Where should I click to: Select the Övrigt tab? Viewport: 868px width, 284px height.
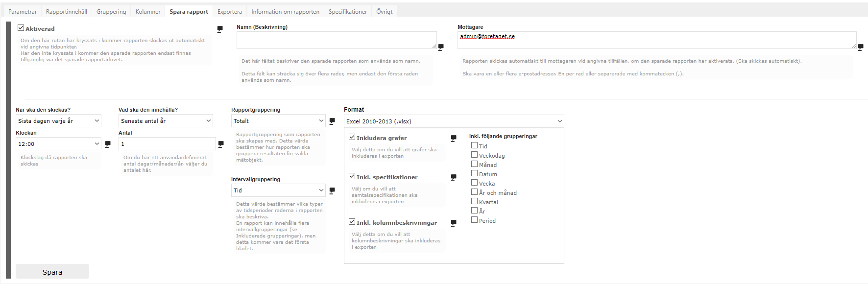[385, 12]
